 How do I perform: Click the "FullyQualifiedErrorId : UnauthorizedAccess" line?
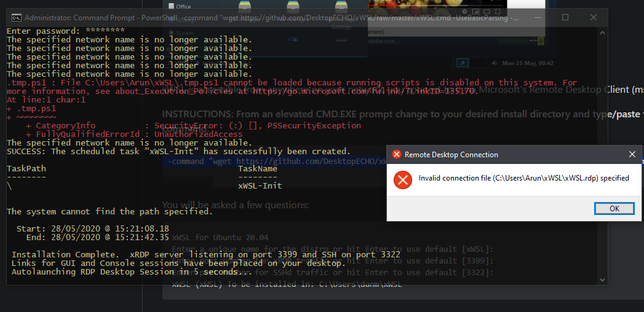click(134, 135)
